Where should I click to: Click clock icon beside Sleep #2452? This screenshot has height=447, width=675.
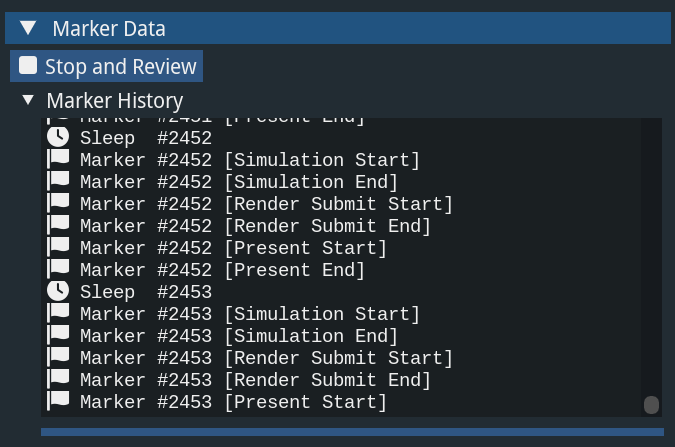(59, 138)
